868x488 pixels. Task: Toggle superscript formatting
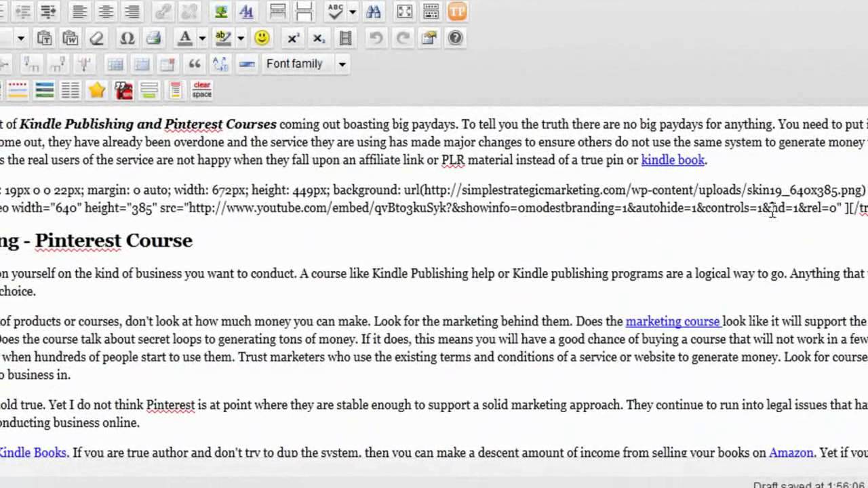coord(293,38)
